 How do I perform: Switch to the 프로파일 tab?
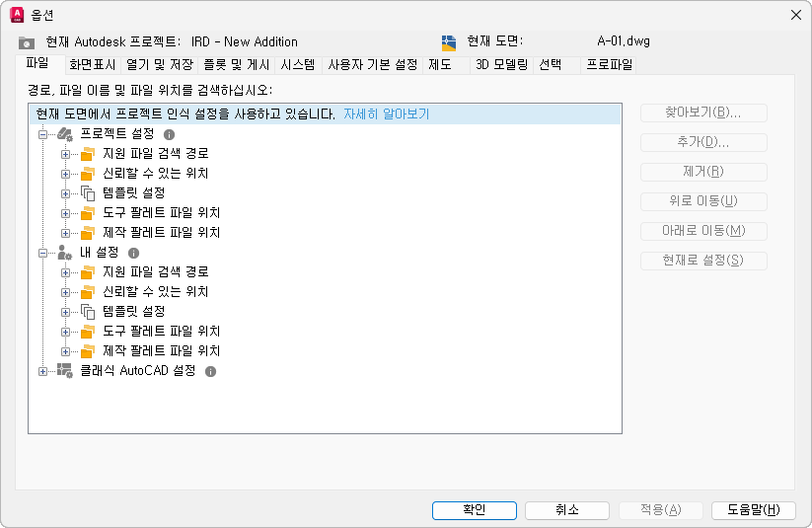pos(609,65)
